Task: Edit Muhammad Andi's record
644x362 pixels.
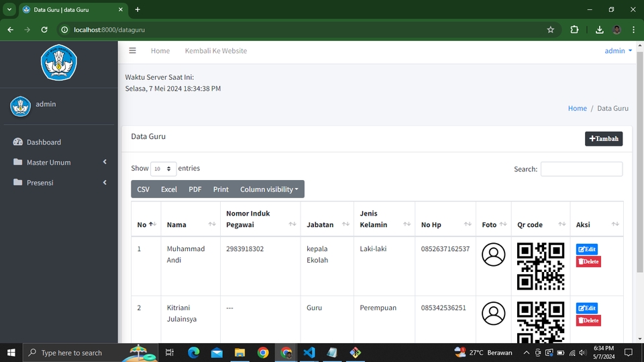Action: pyautogui.click(x=587, y=249)
